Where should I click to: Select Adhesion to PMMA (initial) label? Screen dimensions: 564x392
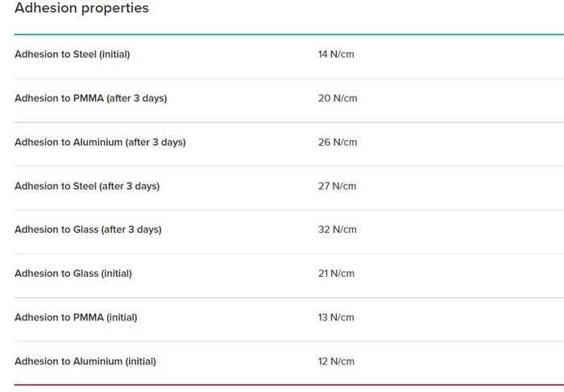point(76,317)
